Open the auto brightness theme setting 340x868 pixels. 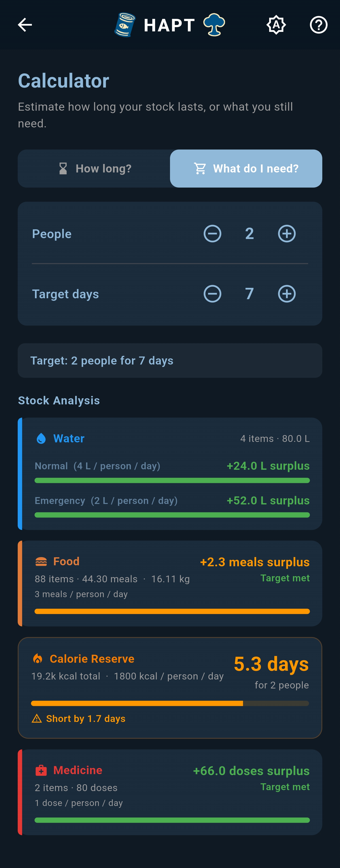pos(276,25)
